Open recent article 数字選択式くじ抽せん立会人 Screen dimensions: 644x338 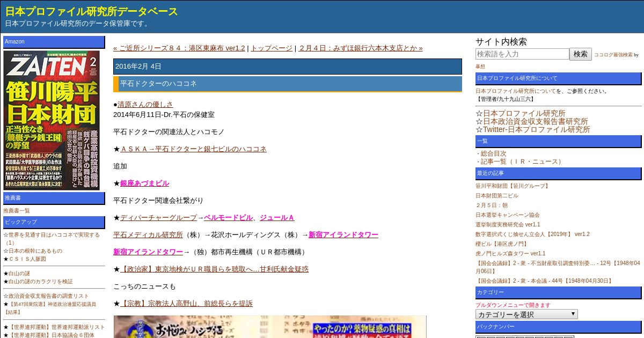[x=532, y=234]
